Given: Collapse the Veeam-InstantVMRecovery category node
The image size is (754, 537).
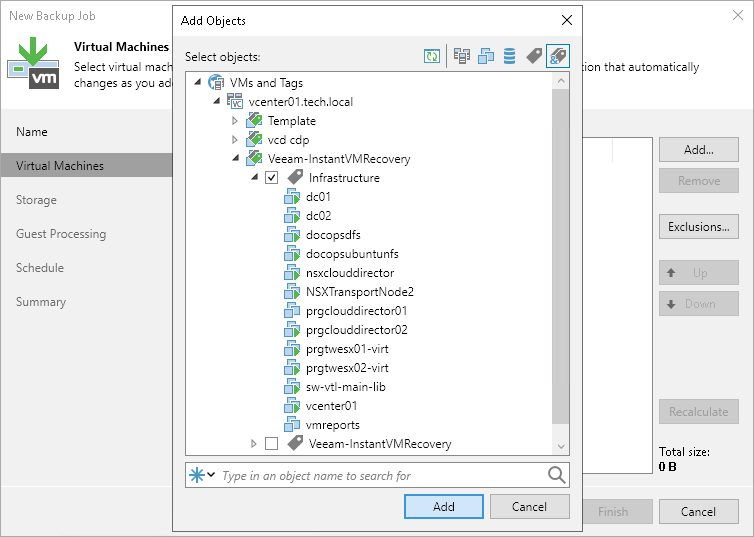Looking at the screenshot, I should pyautogui.click(x=236, y=158).
